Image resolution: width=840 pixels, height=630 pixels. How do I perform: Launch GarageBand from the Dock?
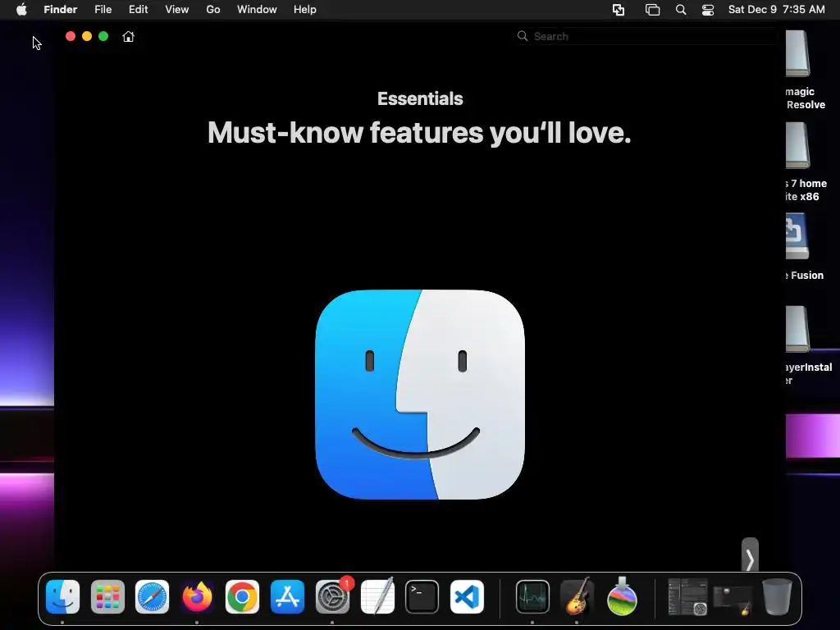tap(577, 597)
